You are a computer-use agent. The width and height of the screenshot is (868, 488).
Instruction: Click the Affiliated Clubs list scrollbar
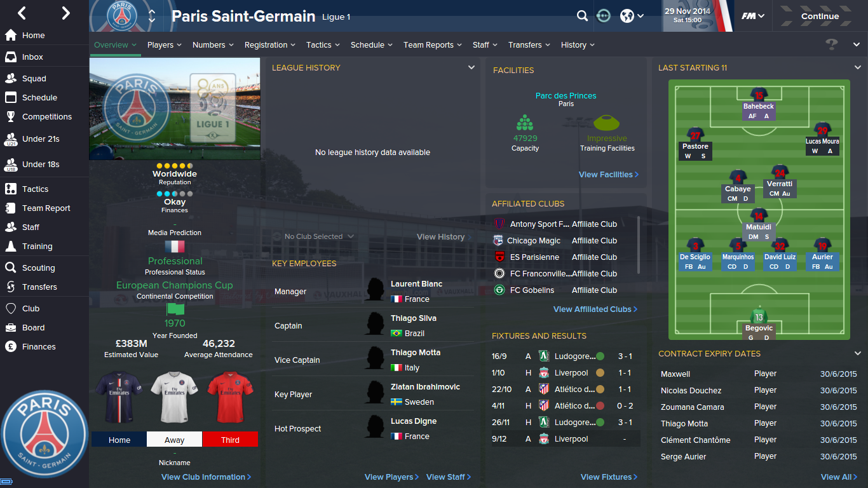[639, 245]
